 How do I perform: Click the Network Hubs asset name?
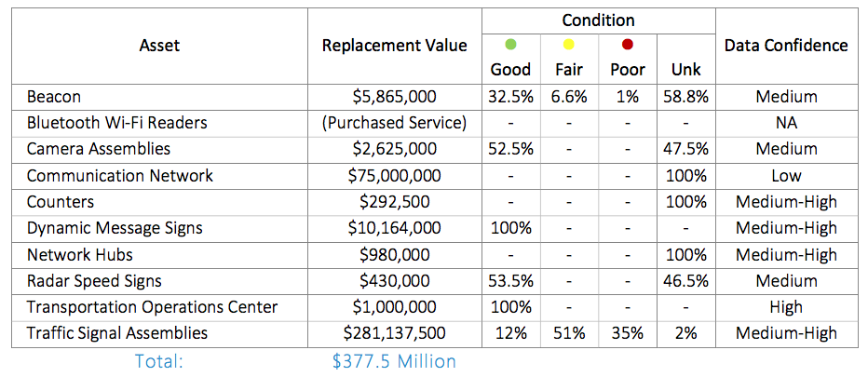click(x=80, y=254)
